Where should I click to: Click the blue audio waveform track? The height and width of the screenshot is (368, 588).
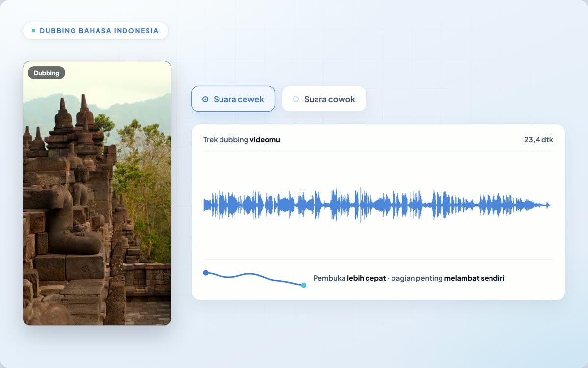click(377, 205)
